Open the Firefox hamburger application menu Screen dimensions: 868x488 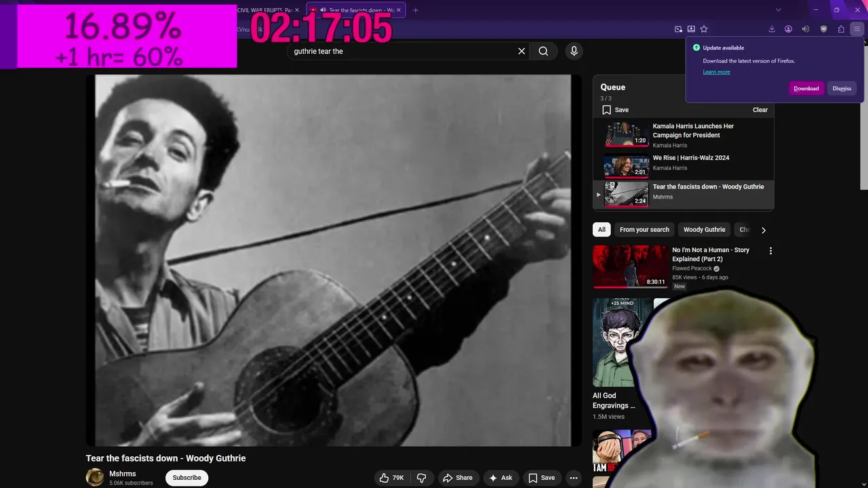857,29
